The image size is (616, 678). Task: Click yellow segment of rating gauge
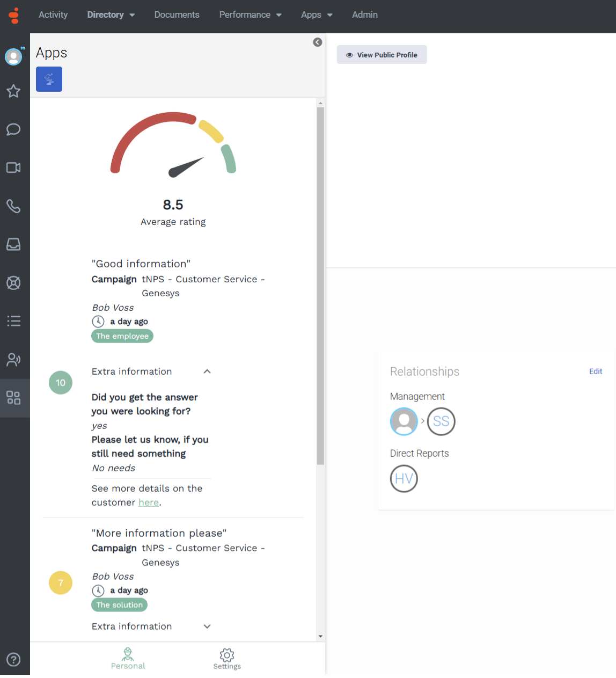[211, 131]
